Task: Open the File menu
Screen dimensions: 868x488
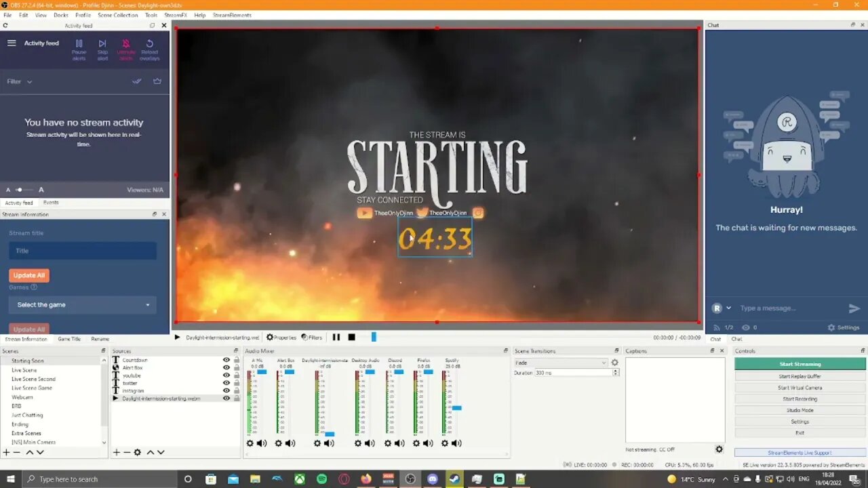Action: (x=7, y=15)
